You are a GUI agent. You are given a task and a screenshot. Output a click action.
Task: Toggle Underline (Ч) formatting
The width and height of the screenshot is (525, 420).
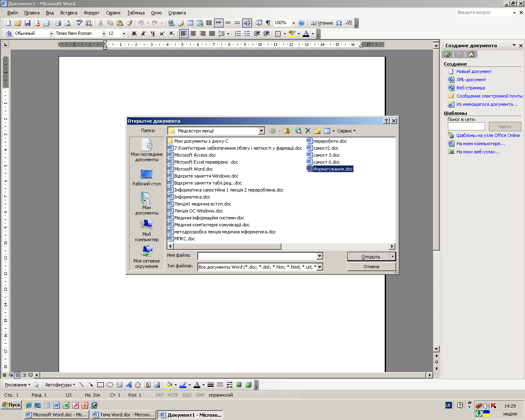[x=153, y=34]
